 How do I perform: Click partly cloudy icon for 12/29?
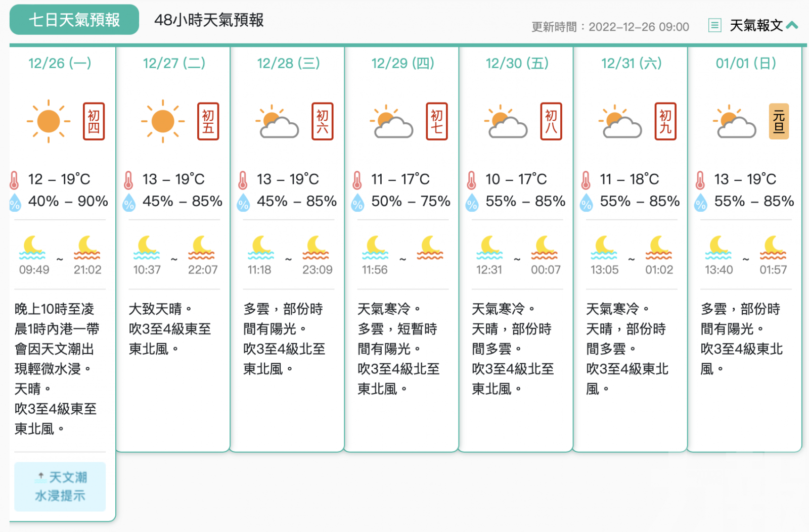click(x=391, y=121)
